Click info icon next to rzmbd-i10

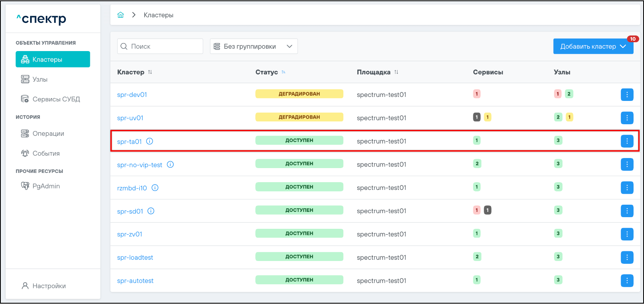[x=155, y=188]
